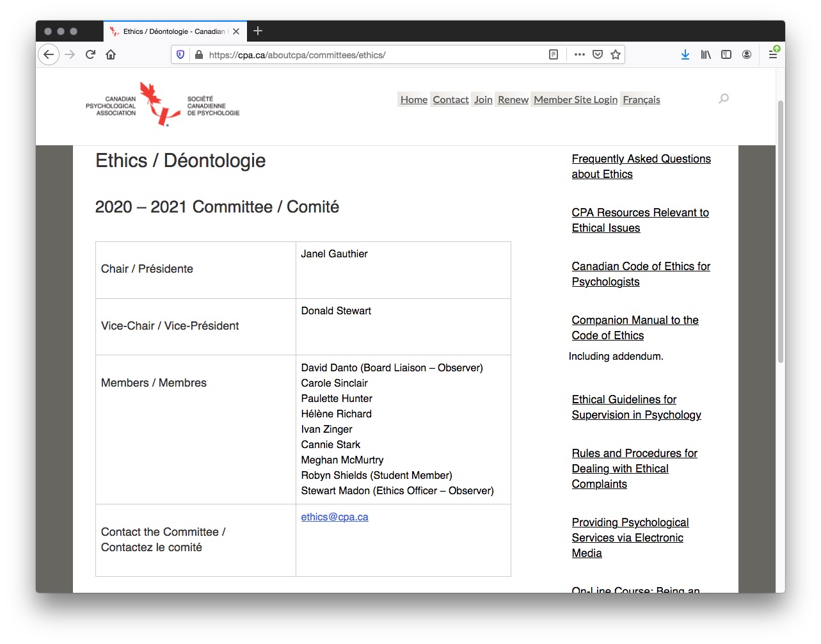Image resolution: width=821 pixels, height=644 pixels.
Task: Toggle the sidebar view icon
Action: coord(726,54)
